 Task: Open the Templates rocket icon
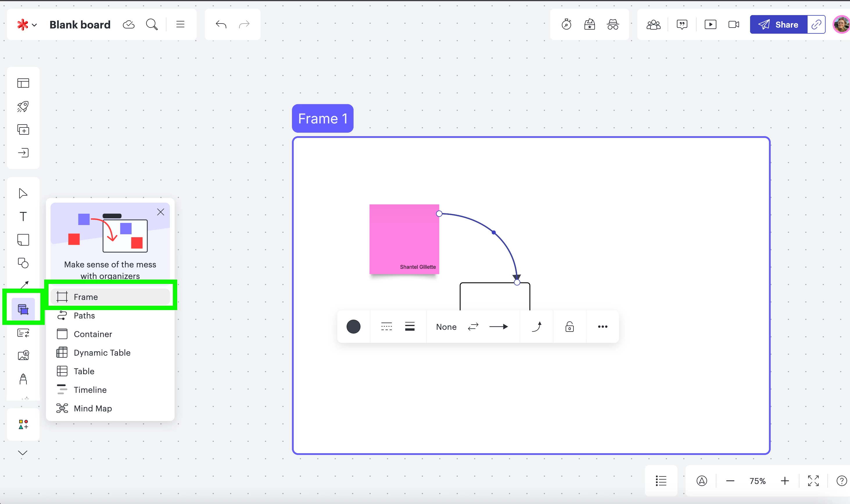[x=23, y=106]
